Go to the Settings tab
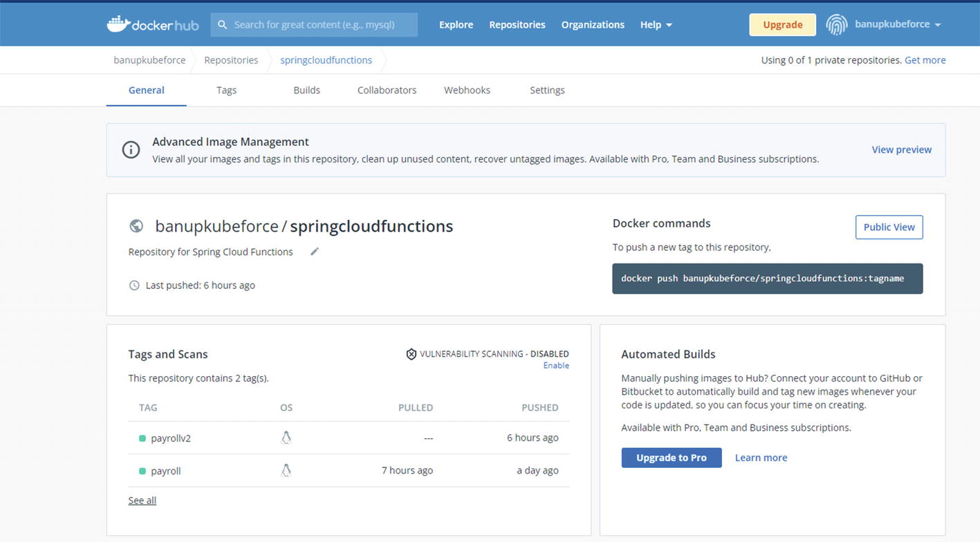Viewport: 980px width, 542px height. pyautogui.click(x=547, y=90)
